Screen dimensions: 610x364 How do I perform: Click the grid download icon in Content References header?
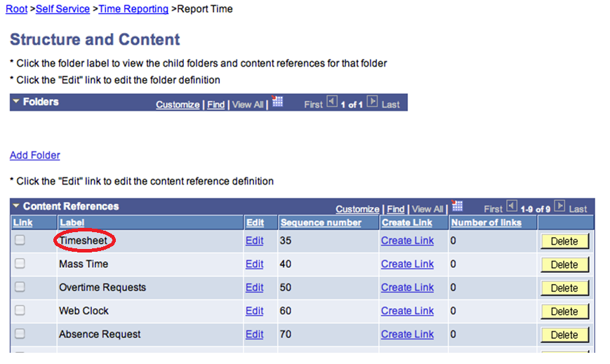coord(458,206)
